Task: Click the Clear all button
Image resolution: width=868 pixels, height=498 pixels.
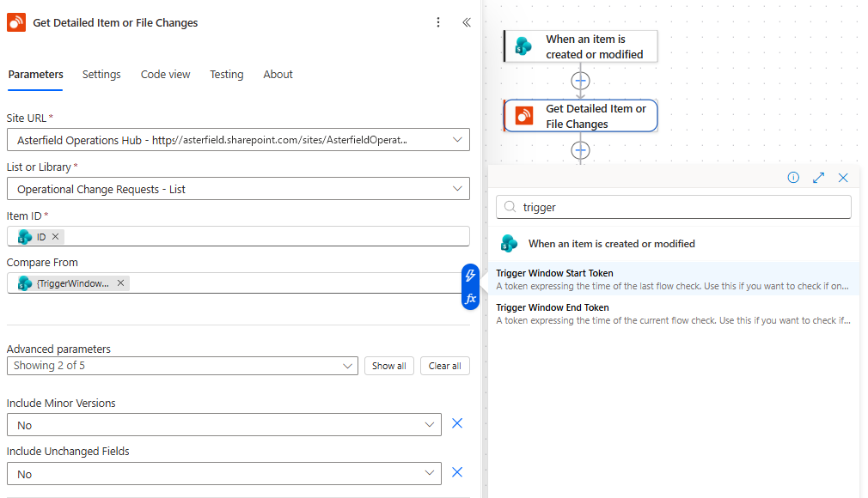Action: [x=445, y=366]
